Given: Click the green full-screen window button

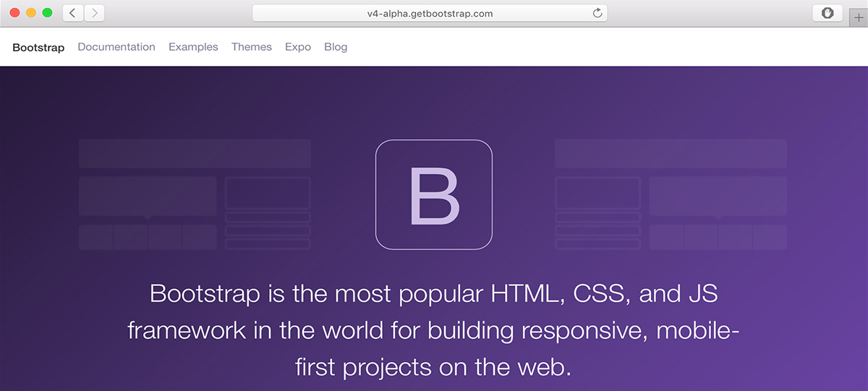Looking at the screenshot, I should [x=47, y=13].
